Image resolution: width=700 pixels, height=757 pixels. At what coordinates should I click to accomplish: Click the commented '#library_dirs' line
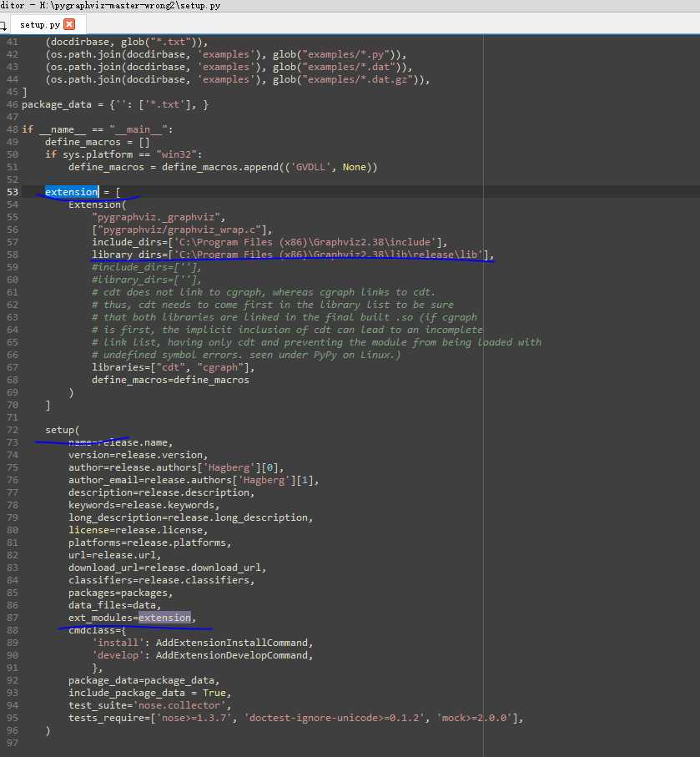click(146, 280)
